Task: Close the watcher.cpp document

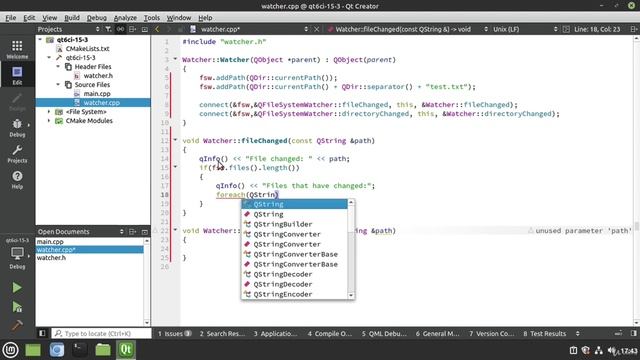Action: (x=317, y=29)
